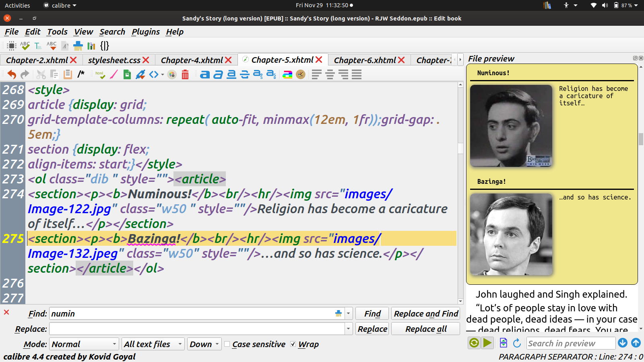Viewport: 644px width, 362px height.
Task: Open the Down search direction dropdown
Action: click(x=204, y=344)
